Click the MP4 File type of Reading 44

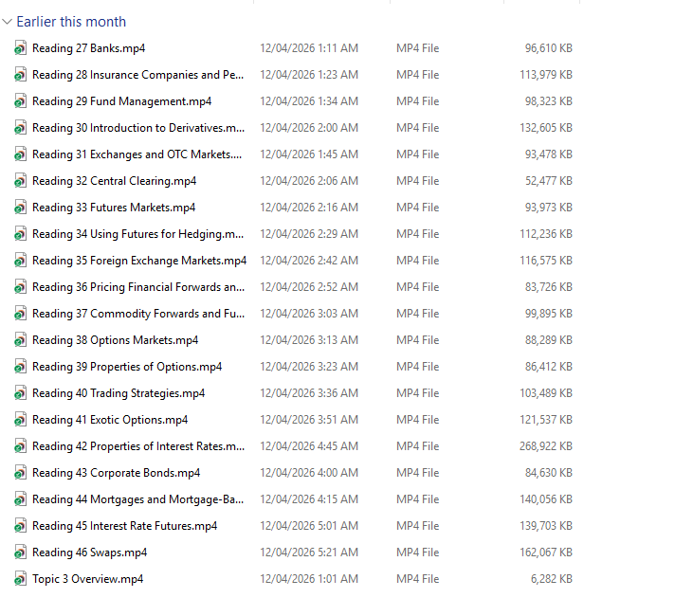(417, 499)
